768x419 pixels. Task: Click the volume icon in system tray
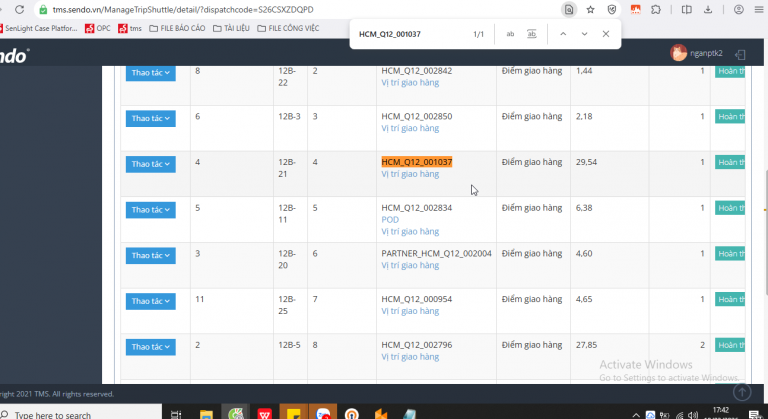[x=693, y=415]
